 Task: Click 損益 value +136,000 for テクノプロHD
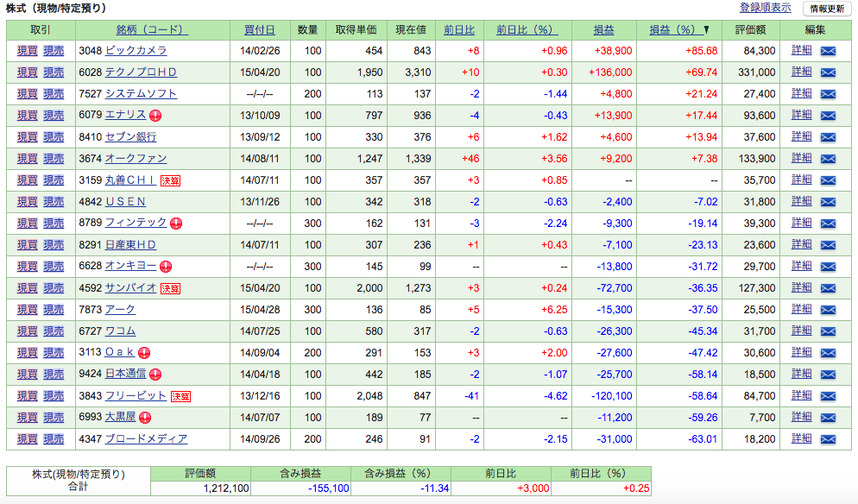pos(610,72)
